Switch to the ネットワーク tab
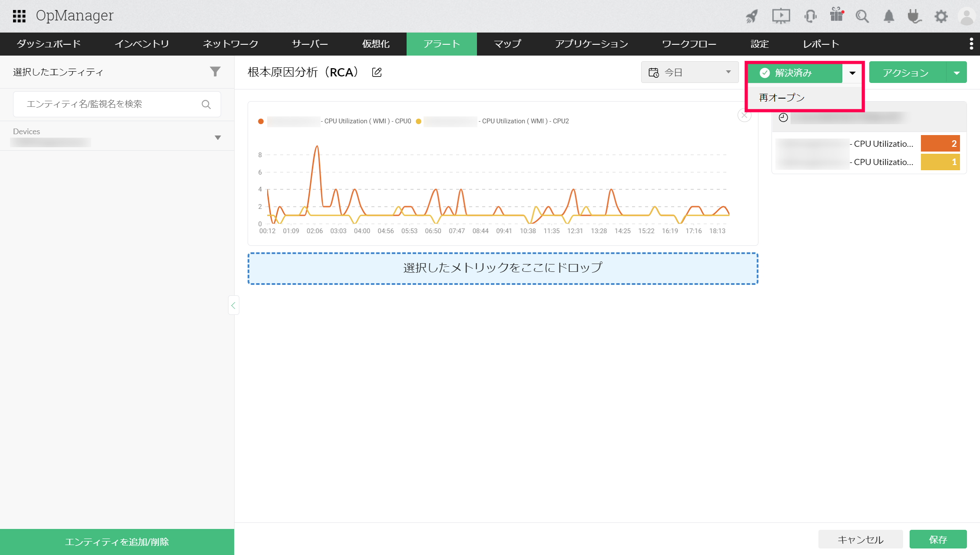980x555 pixels. pyautogui.click(x=230, y=44)
